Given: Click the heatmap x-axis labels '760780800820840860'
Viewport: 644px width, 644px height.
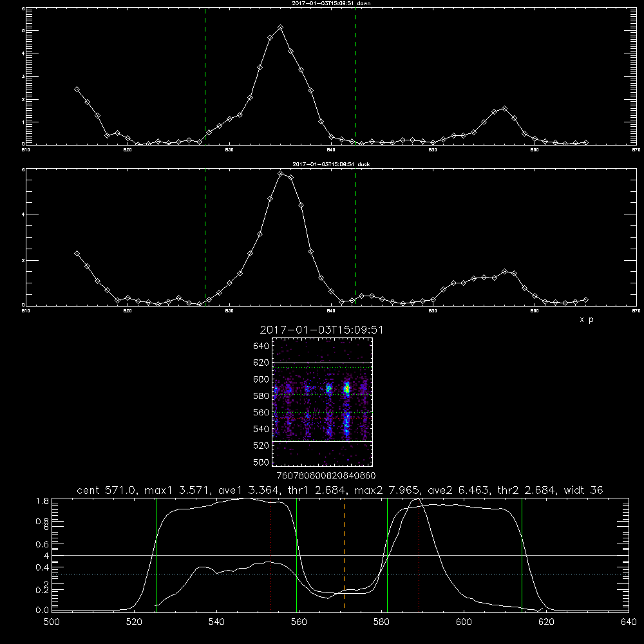Looking at the screenshot, I should coord(326,476).
